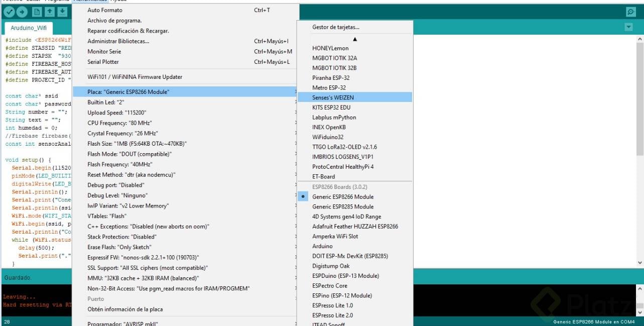Image resolution: width=644 pixels, height=326 pixels.
Task: Click the Upload arrow toolbar icon
Action: point(22,12)
